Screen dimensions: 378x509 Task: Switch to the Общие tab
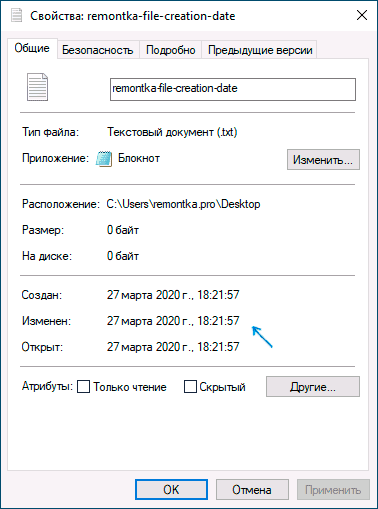[32, 48]
